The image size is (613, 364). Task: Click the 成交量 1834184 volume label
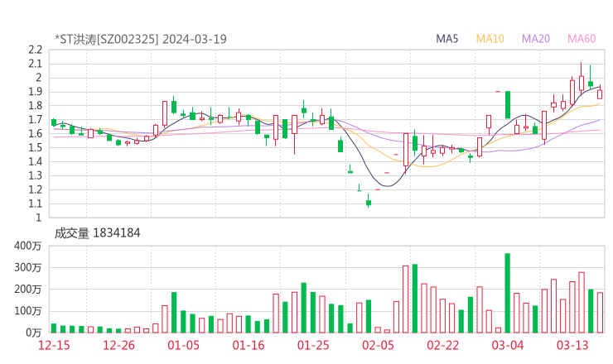click(x=97, y=233)
